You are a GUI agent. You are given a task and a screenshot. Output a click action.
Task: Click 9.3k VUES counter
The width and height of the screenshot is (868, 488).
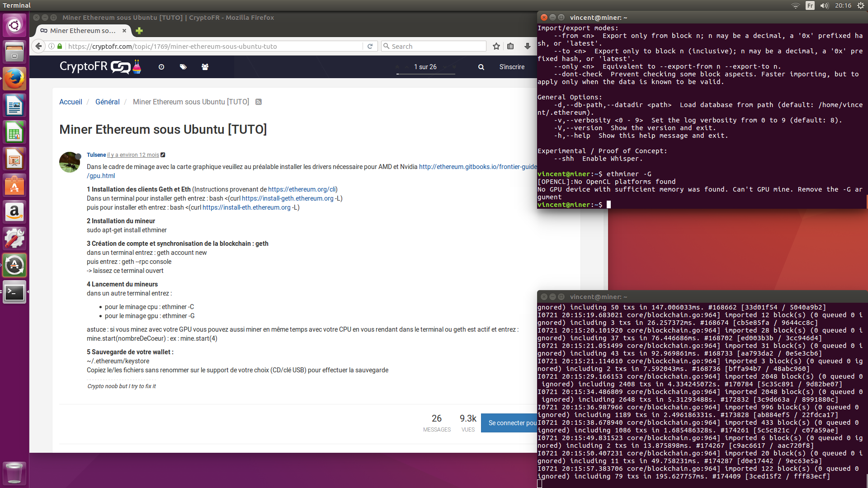point(468,423)
